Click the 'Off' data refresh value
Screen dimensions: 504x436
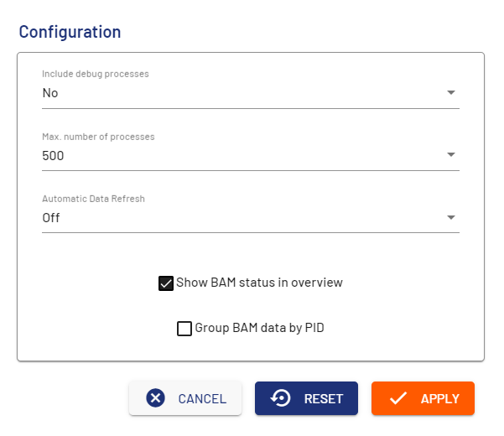[x=51, y=219]
